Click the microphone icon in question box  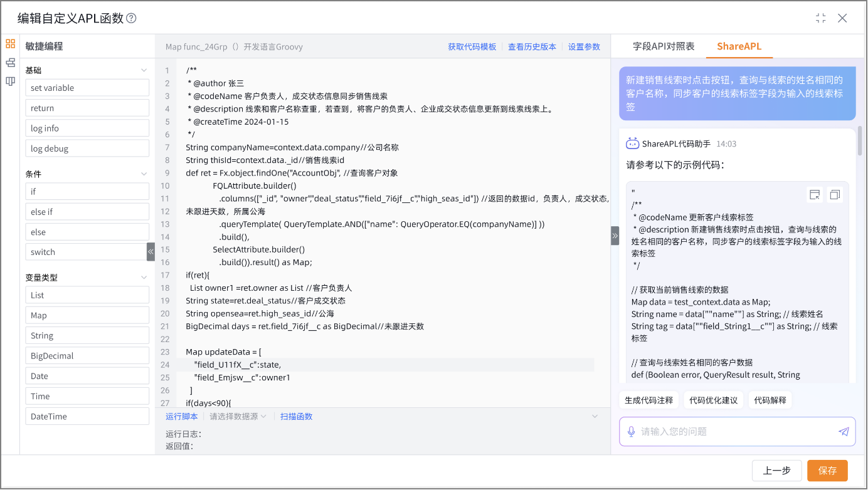(631, 432)
